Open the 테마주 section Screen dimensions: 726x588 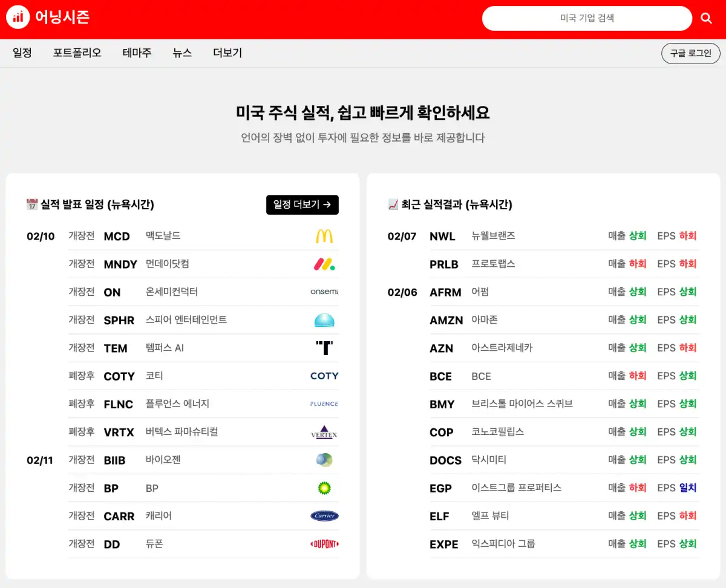pyautogui.click(x=136, y=53)
